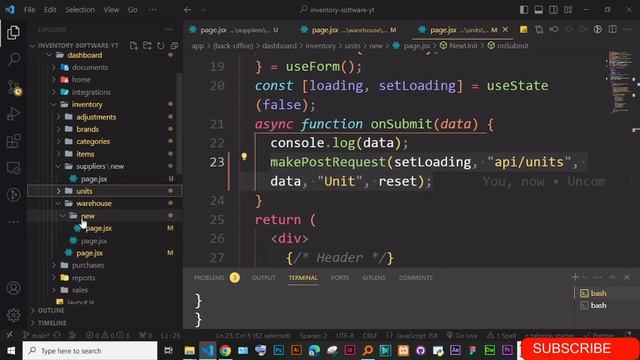Open Run and Debug view
Screen dimensions: 640x360
click(x=13, y=114)
